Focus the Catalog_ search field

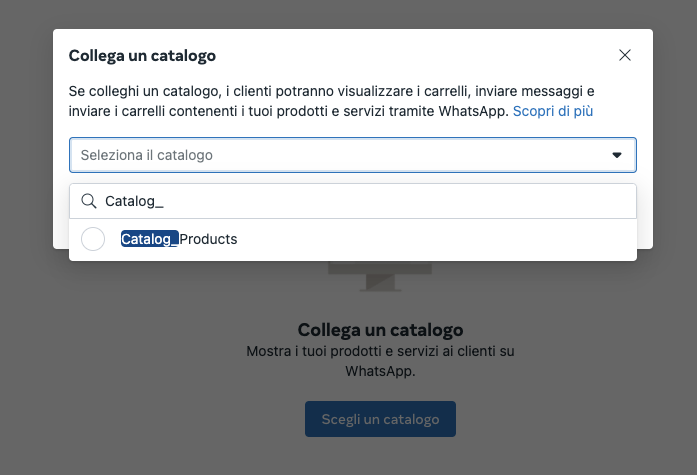pyautogui.click(x=360, y=201)
